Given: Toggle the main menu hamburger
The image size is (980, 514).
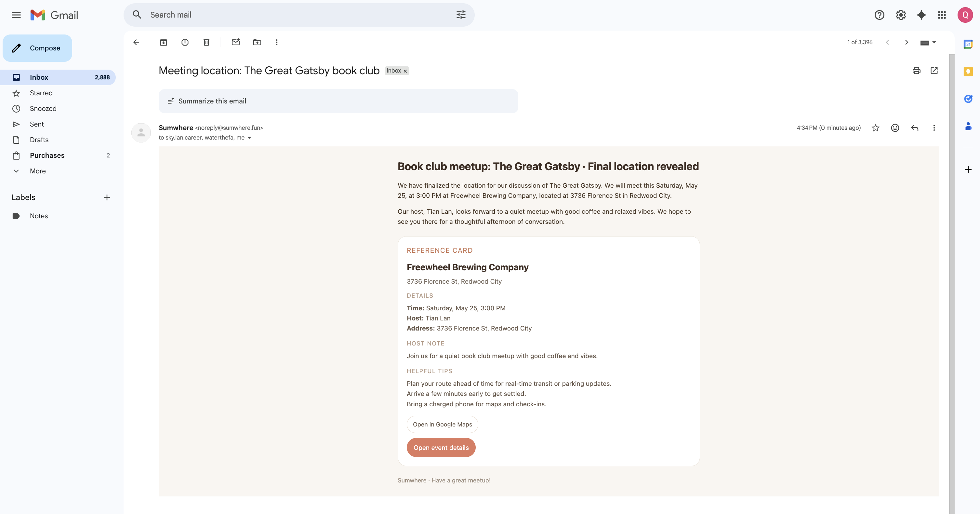Looking at the screenshot, I should [16, 15].
